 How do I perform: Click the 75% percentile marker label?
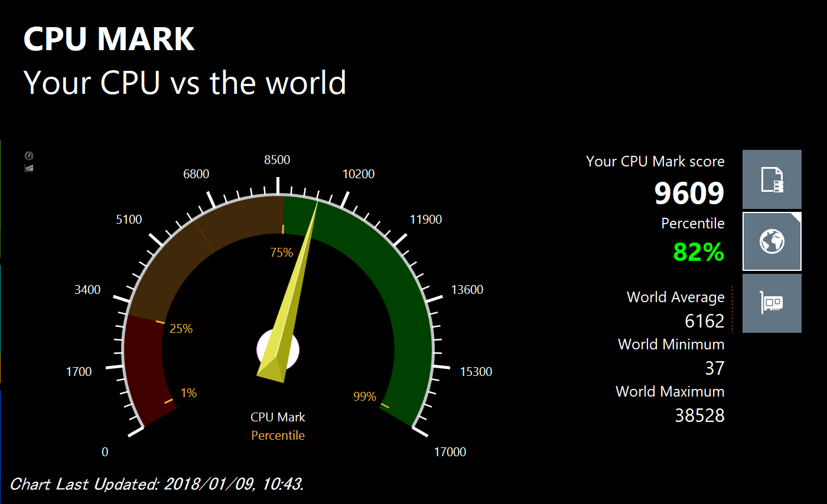(281, 253)
